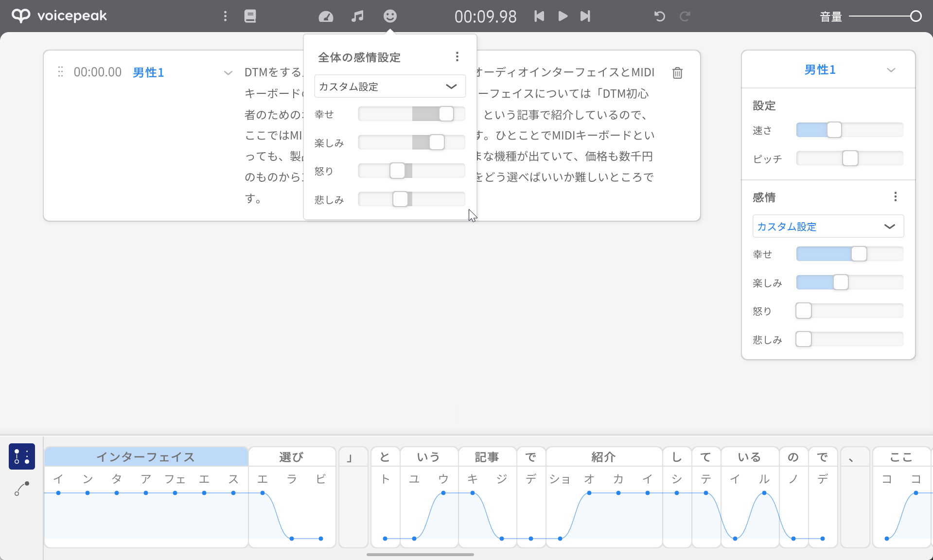Click the accent point under ル
Screen dimensions: 933x560
point(764,493)
